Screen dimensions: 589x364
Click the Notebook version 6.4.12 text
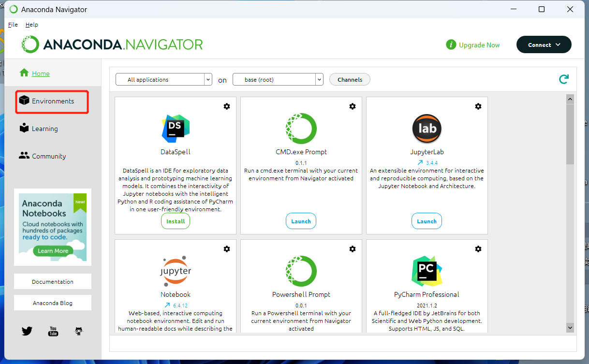180,306
